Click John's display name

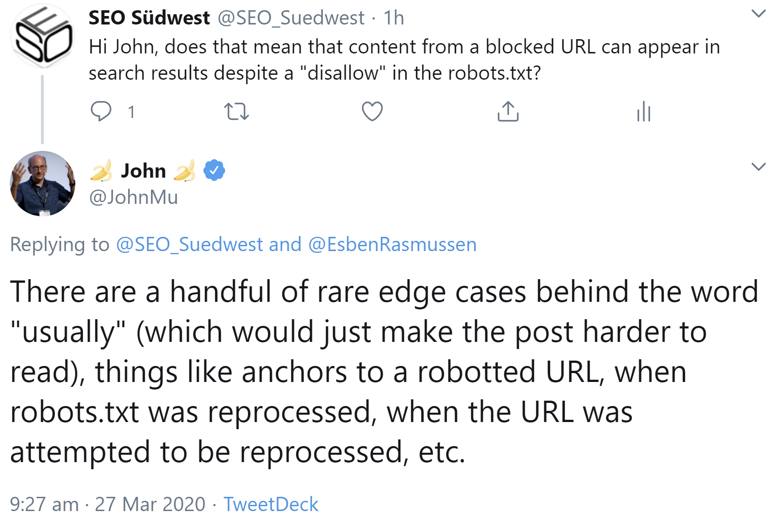143,171
